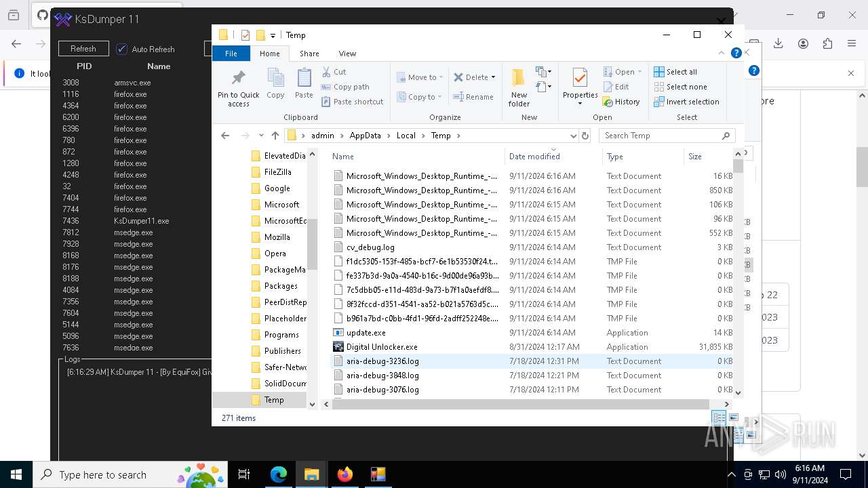The width and height of the screenshot is (868, 488).
Task: Click Select none in ribbon
Action: point(680,87)
